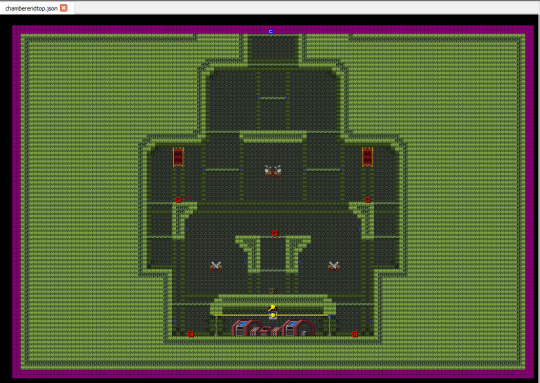Select the right red computer console
Viewport: 540px width, 383px height.
point(298,328)
